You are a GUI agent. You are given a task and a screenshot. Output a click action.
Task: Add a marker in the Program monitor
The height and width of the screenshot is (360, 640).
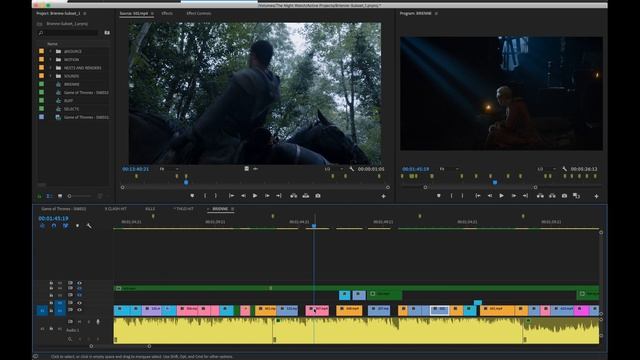(439, 196)
